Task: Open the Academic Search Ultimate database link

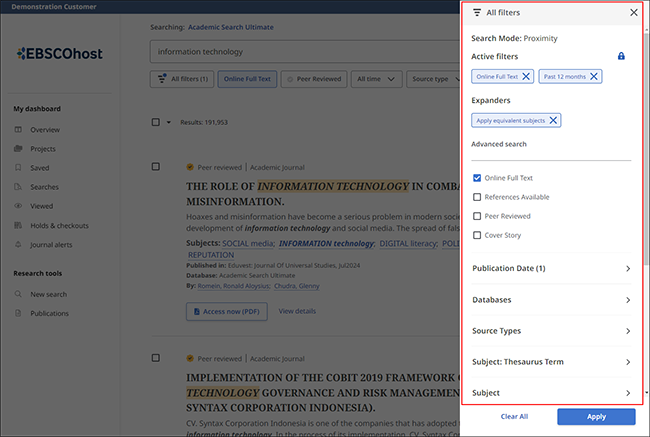Action: pyautogui.click(x=230, y=27)
